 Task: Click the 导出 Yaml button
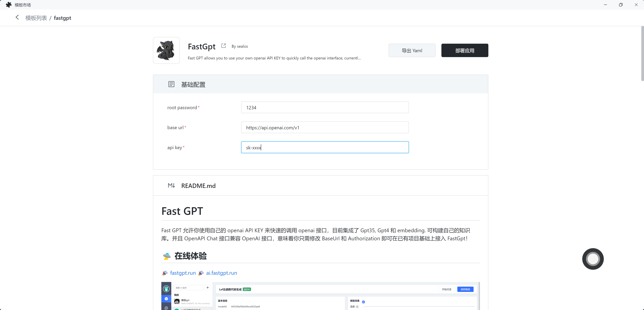[x=412, y=51]
